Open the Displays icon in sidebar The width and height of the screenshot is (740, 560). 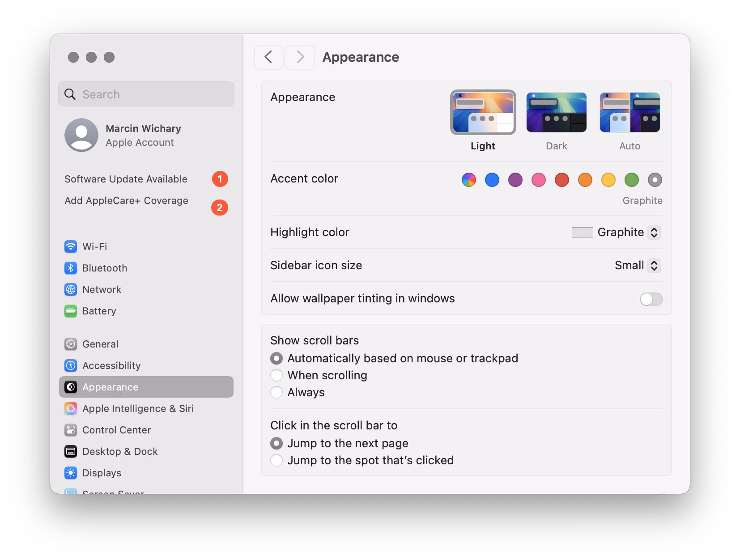pos(71,473)
